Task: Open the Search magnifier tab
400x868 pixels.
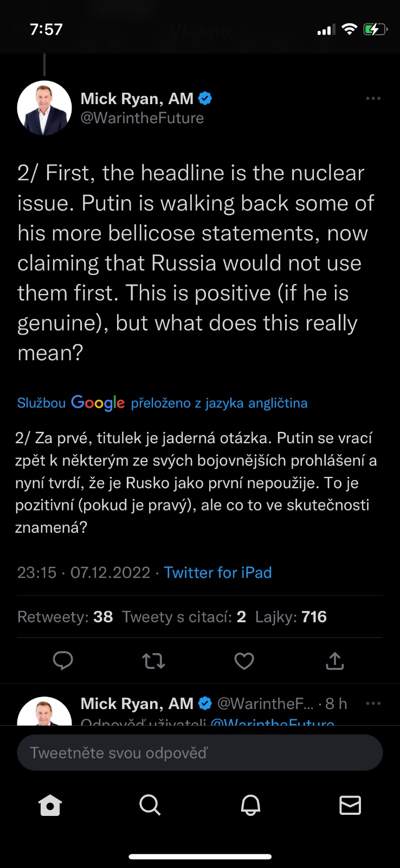Action: [x=150, y=805]
